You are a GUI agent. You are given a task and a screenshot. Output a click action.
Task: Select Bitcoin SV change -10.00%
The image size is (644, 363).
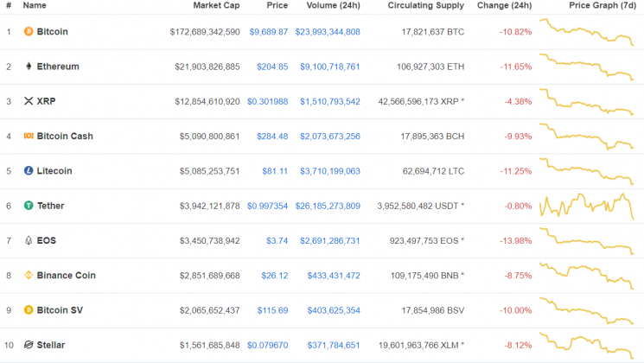515,310
